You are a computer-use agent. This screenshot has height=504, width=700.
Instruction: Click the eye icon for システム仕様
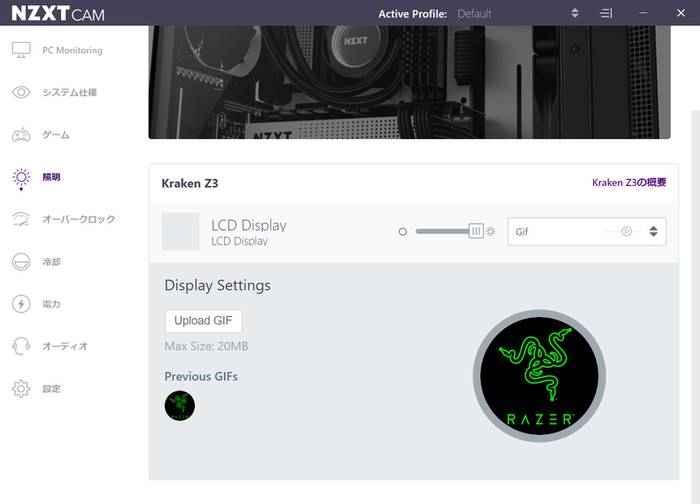point(21,92)
